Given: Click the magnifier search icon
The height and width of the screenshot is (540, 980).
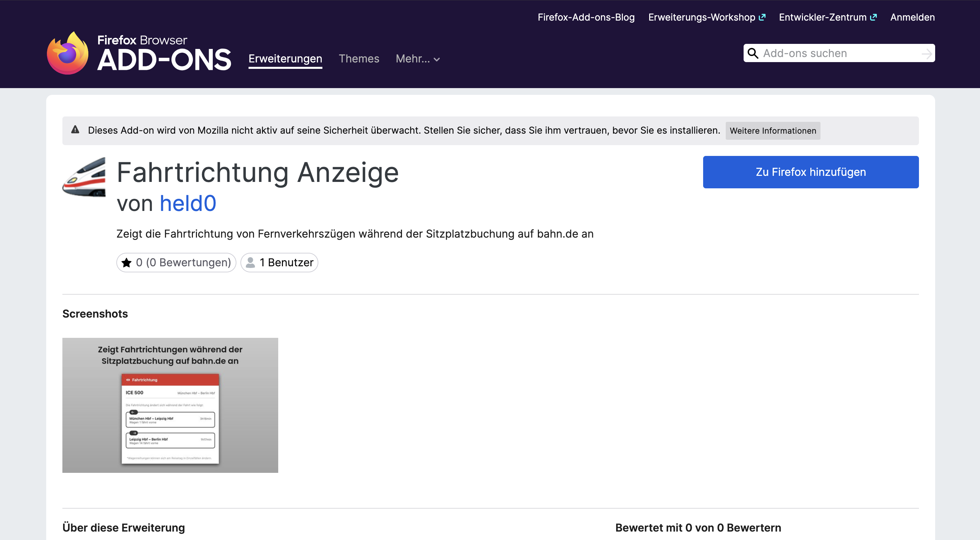Looking at the screenshot, I should (753, 53).
